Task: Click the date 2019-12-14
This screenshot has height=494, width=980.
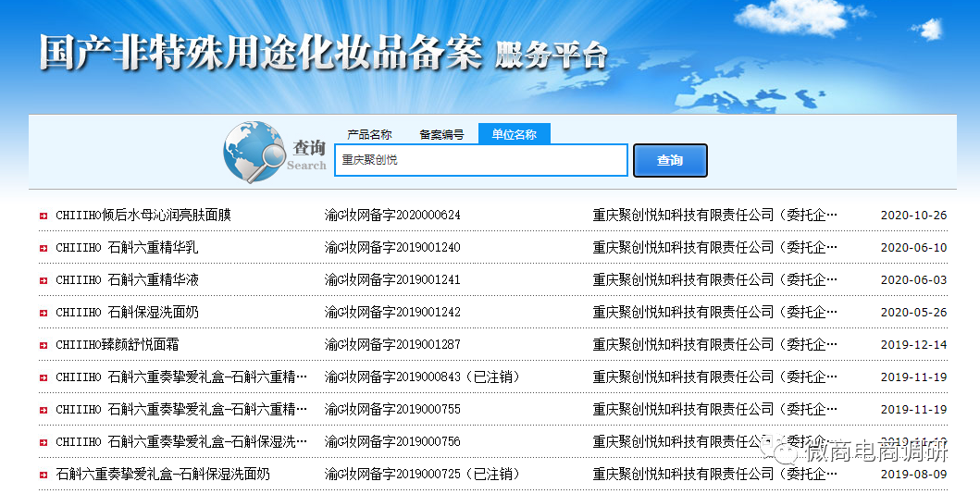Action: [913, 345]
